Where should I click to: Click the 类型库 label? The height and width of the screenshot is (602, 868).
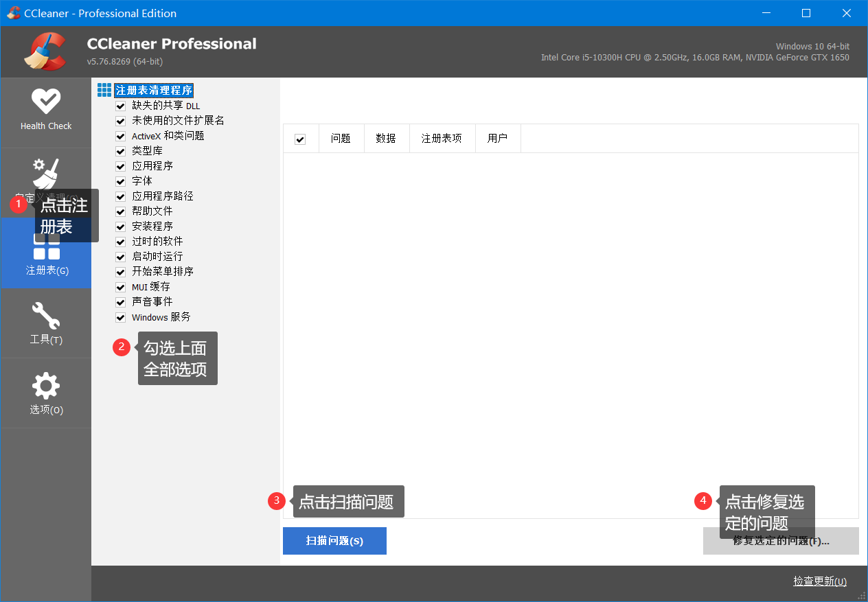(147, 151)
